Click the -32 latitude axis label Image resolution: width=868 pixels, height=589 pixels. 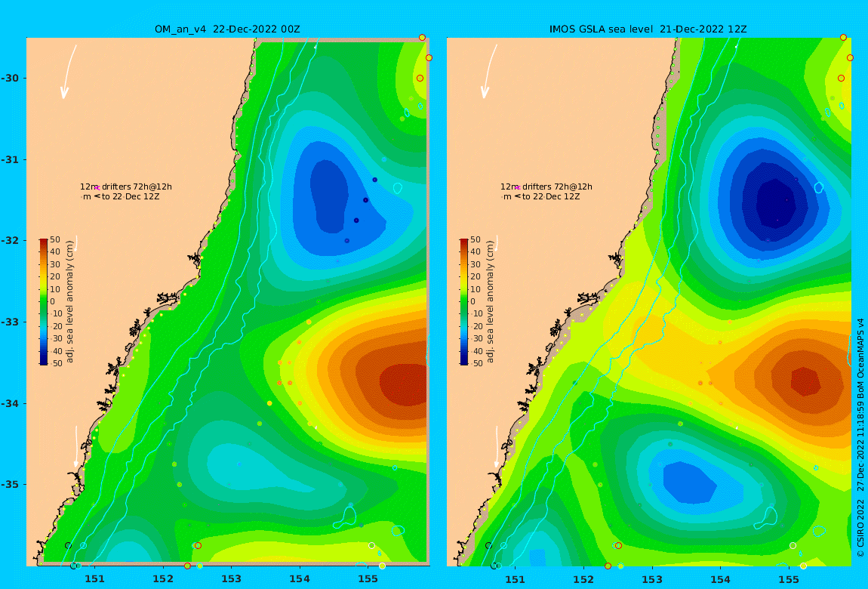10,241
